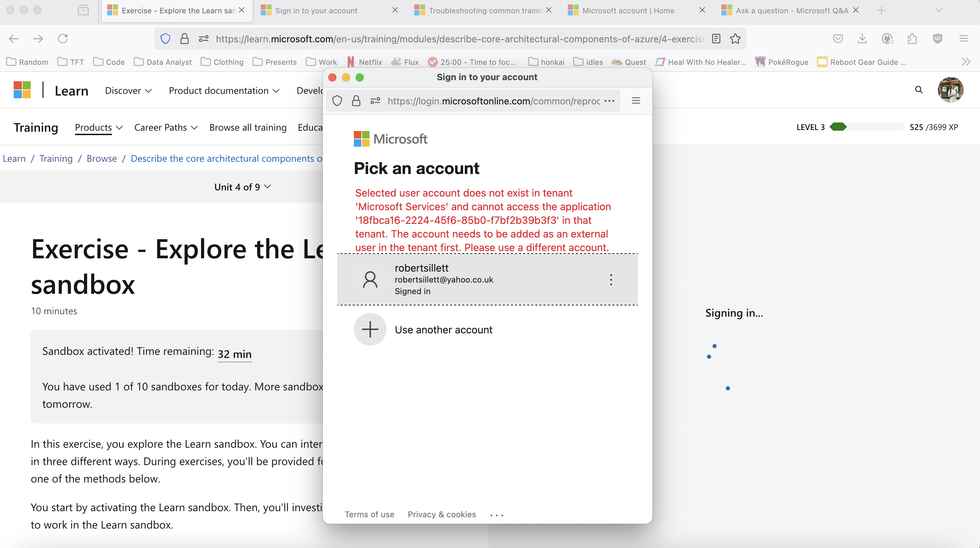980x548 pixels.
Task: Click the Browse breadcrumb link
Action: (x=102, y=158)
